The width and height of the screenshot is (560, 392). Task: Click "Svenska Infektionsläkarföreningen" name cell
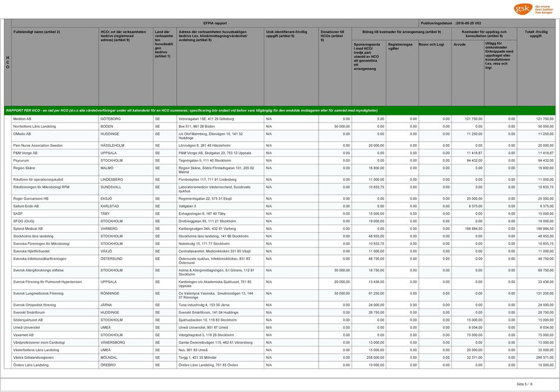[x=55, y=261]
